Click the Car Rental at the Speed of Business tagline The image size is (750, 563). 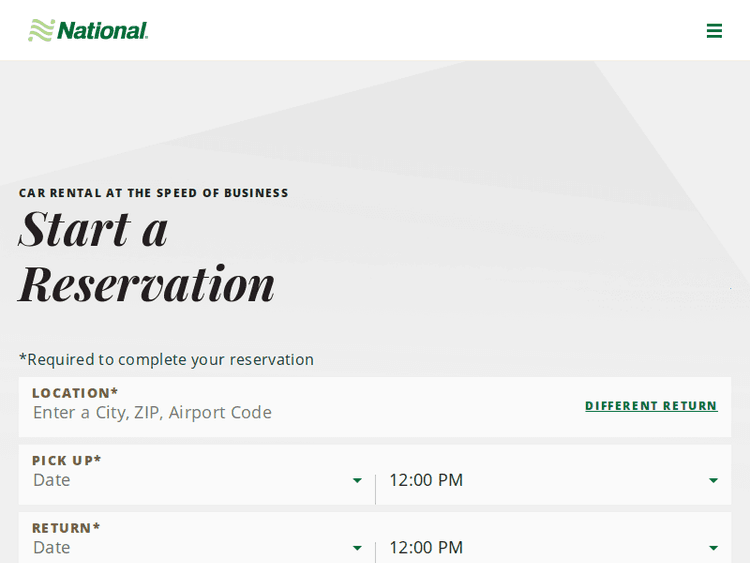(x=153, y=193)
